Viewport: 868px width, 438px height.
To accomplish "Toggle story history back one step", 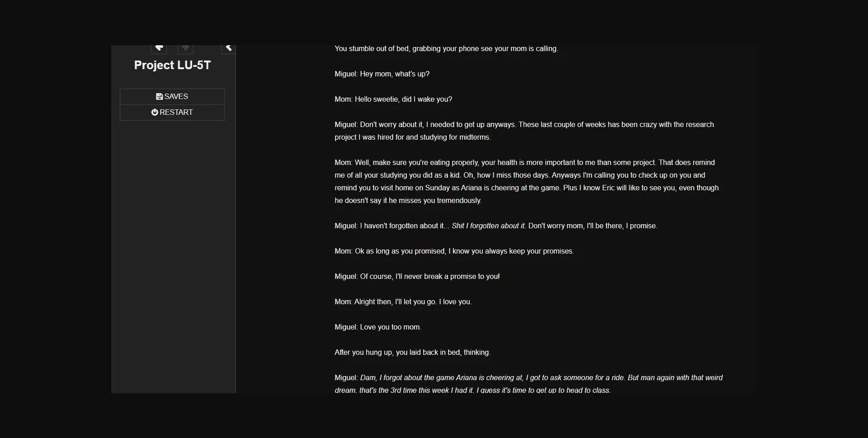I will point(159,47).
